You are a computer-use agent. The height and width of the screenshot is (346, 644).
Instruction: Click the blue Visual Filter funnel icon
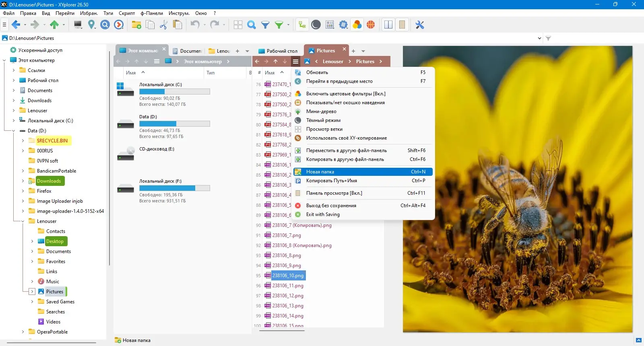click(265, 25)
